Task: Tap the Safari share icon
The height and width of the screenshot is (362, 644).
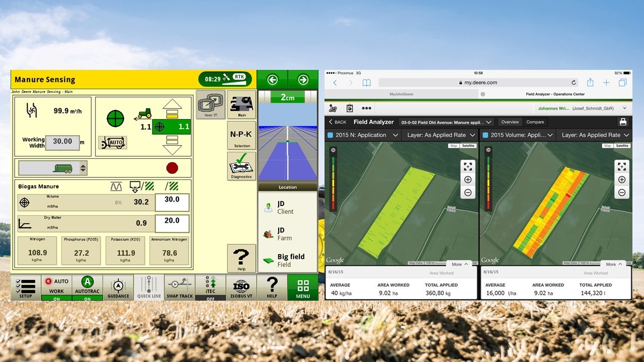Action: [x=590, y=82]
